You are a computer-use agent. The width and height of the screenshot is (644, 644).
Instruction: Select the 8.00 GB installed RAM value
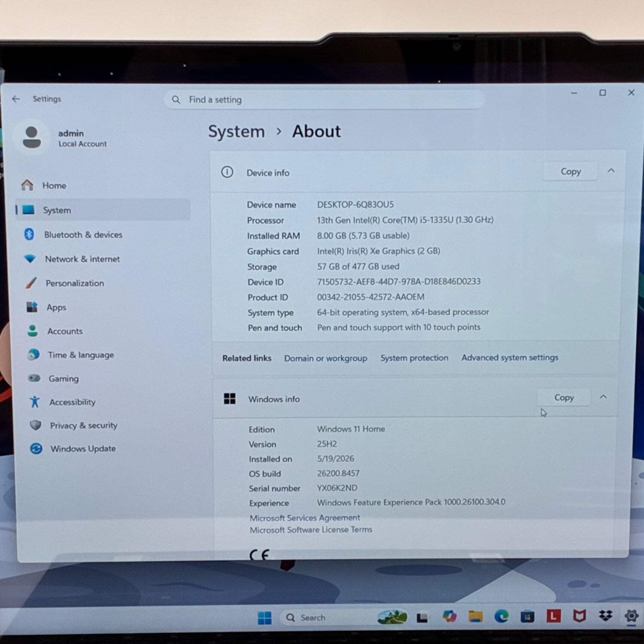pyautogui.click(x=363, y=235)
